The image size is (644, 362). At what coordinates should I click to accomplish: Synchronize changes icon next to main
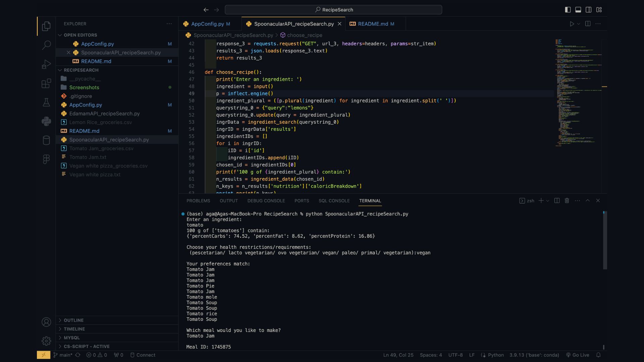click(78, 355)
